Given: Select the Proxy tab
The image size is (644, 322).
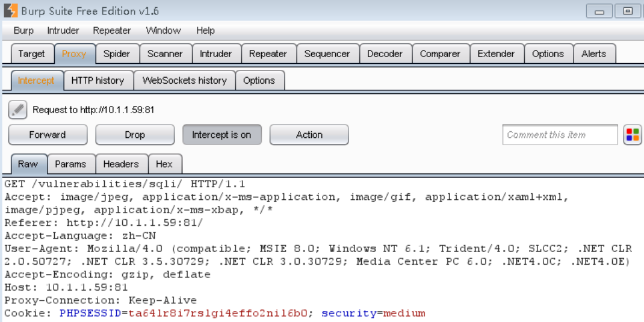Looking at the screenshot, I should coord(75,54).
